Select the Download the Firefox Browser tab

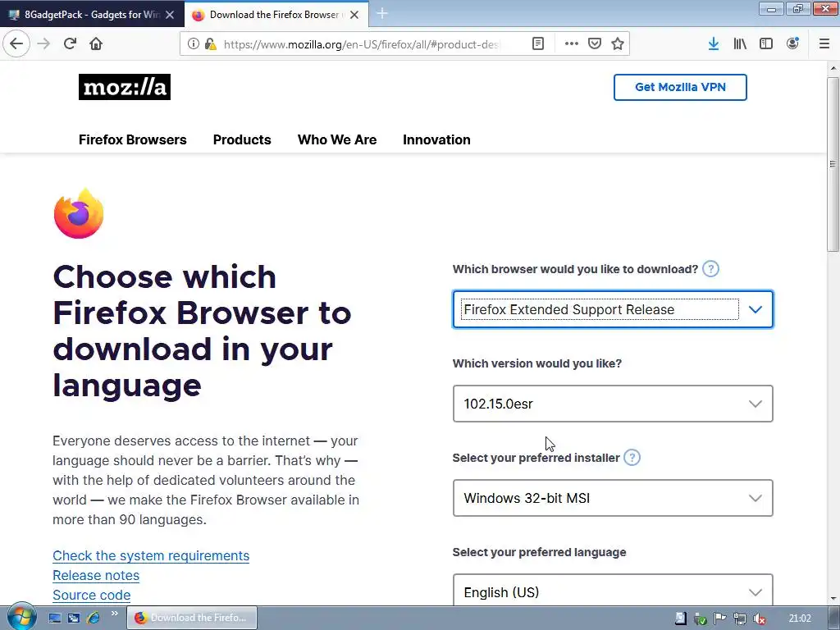tap(276, 15)
